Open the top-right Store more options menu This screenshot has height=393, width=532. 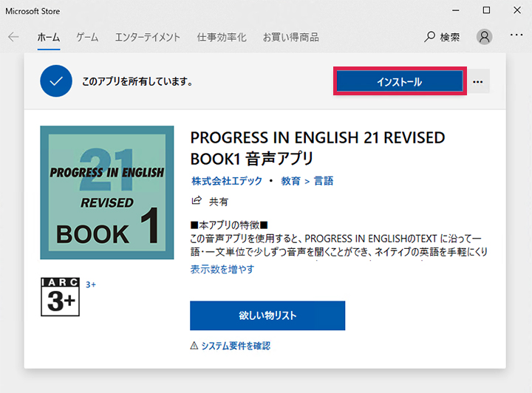[x=516, y=35]
